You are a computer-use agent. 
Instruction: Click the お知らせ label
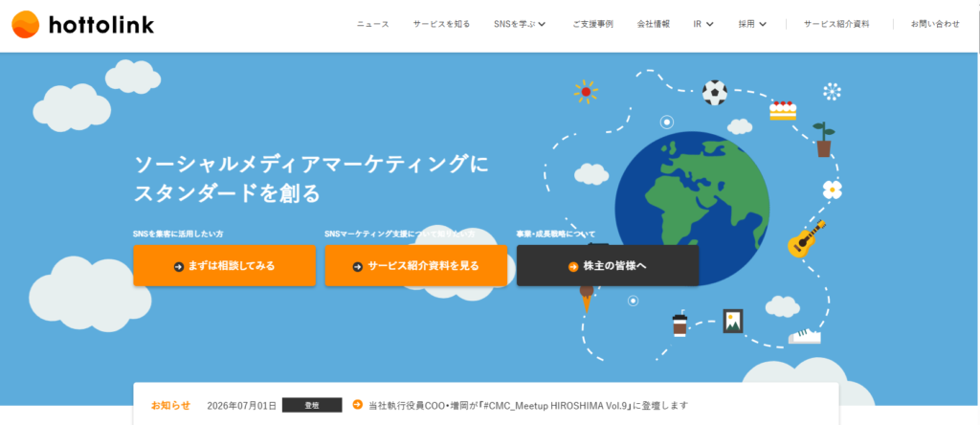point(170,405)
